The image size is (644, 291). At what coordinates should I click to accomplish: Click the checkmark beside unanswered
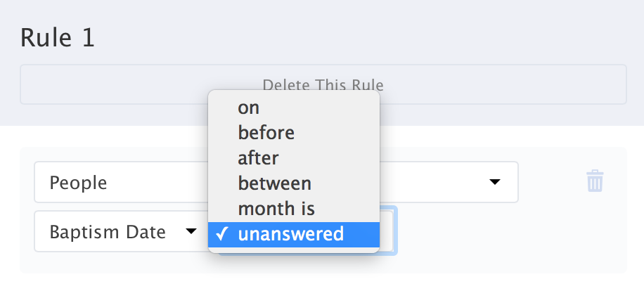pyautogui.click(x=223, y=234)
